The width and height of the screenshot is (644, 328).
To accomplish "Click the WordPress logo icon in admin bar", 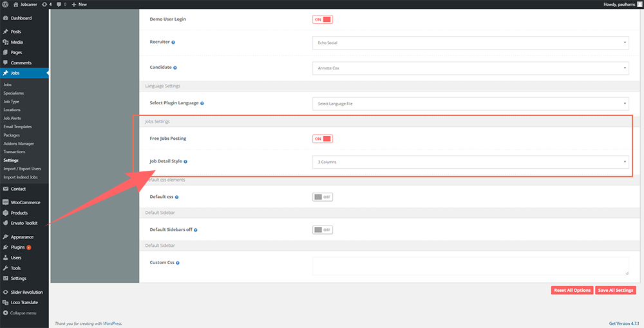I will (x=5, y=4).
